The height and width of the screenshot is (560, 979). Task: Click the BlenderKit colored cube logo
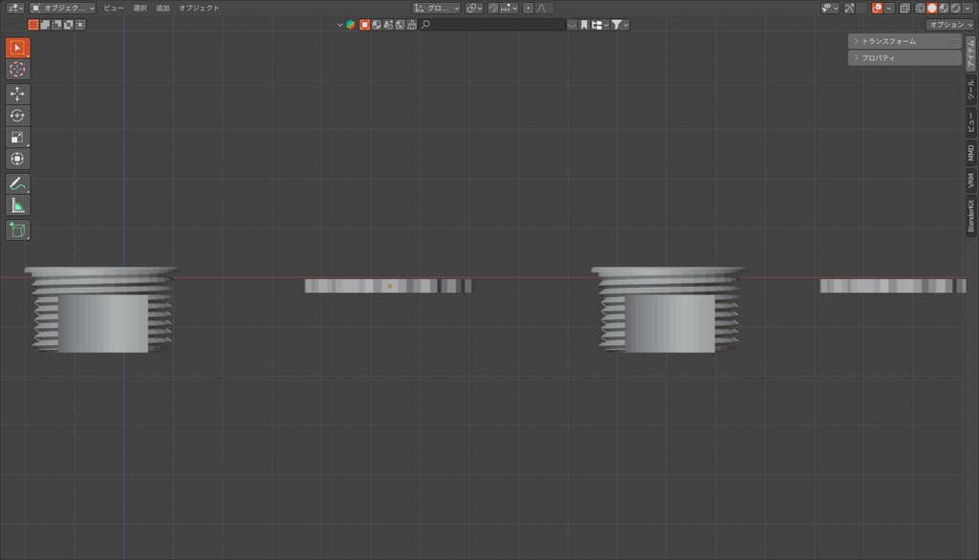(x=351, y=25)
